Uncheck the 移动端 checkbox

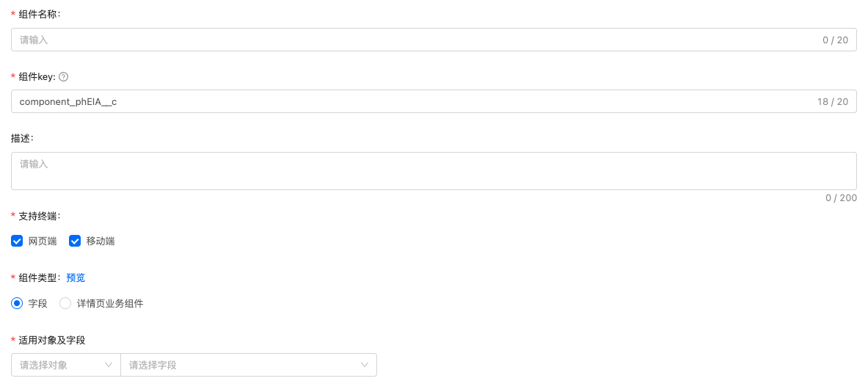pyautogui.click(x=75, y=241)
